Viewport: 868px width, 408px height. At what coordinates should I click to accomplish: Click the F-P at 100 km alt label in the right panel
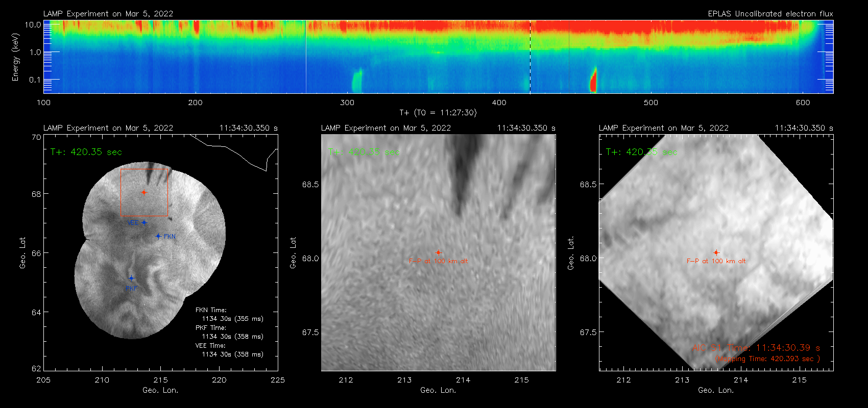click(x=716, y=261)
